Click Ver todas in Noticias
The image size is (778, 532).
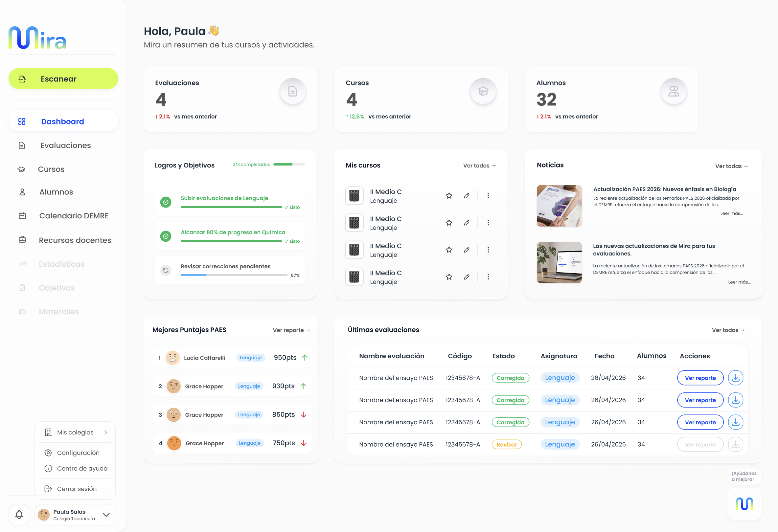(x=731, y=166)
